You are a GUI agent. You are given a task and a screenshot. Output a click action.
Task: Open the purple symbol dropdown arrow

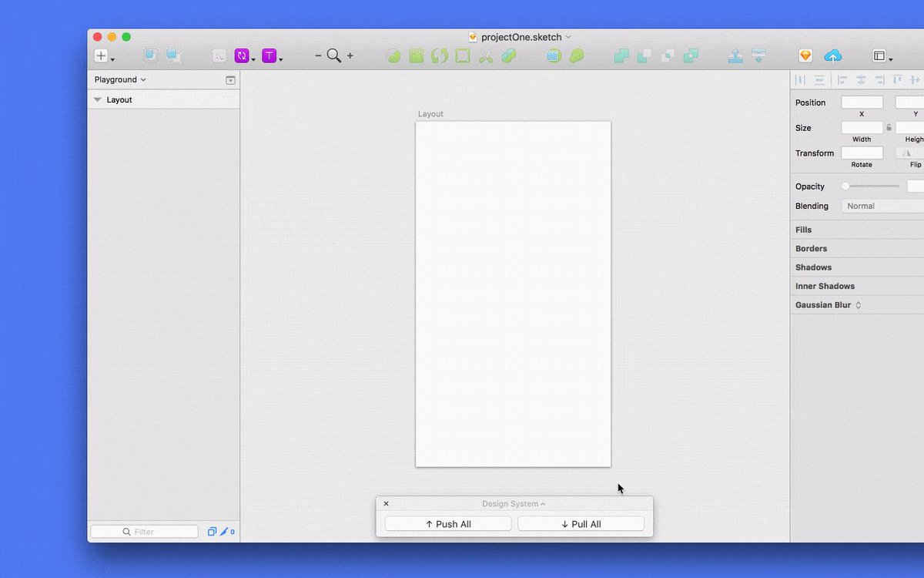coord(253,59)
